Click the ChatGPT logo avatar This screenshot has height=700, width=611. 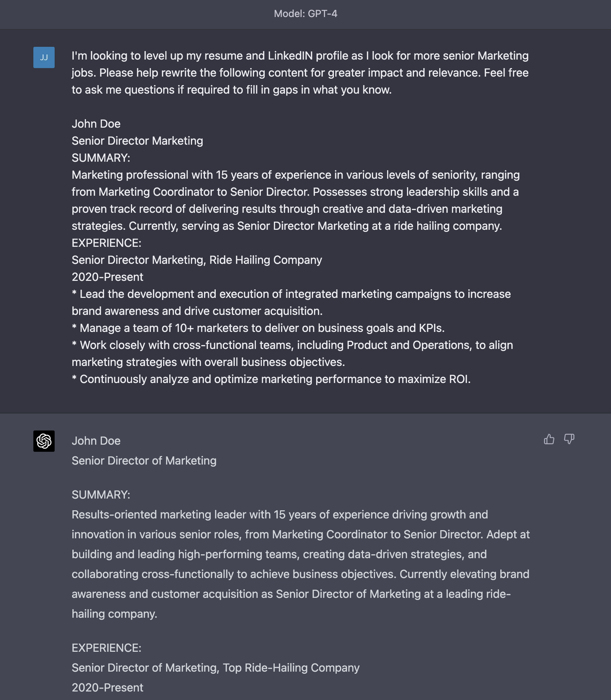click(44, 441)
